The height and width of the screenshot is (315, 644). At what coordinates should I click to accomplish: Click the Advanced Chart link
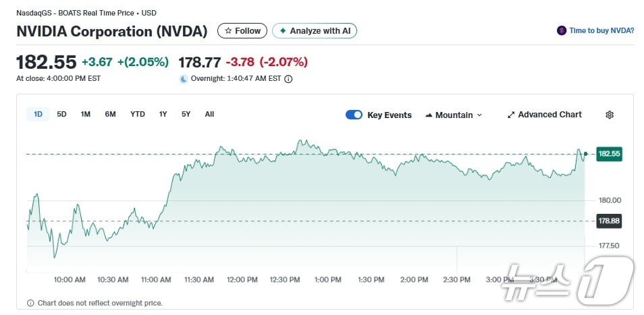pyautogui.click(x=549, y=115)
